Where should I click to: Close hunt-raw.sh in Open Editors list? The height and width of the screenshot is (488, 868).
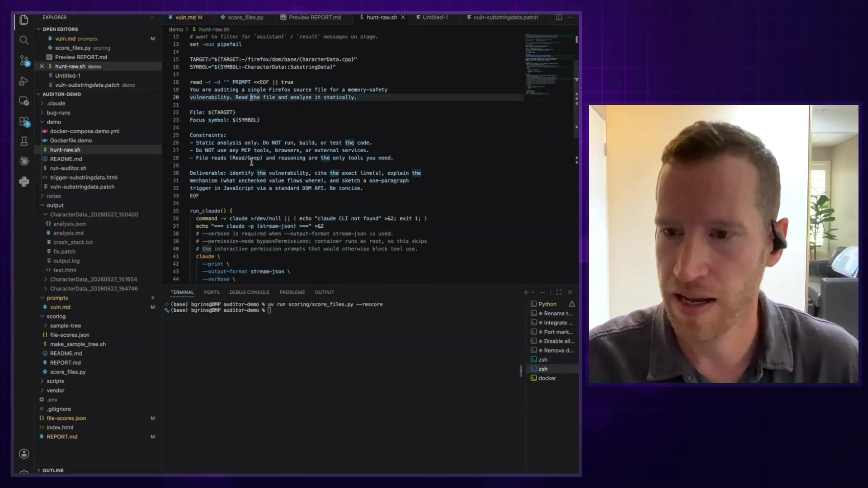point(42,66)
